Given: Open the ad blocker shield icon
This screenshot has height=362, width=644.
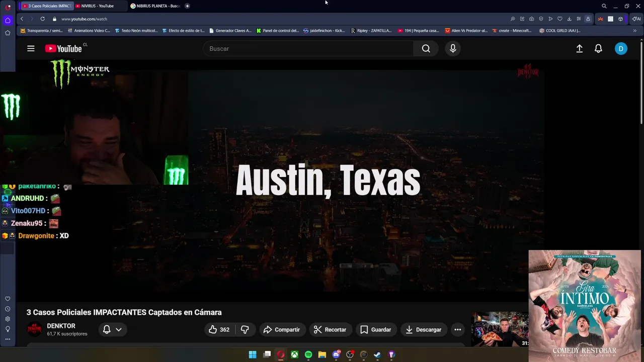Looking at the screenshot, I should [x=541, y=19].
